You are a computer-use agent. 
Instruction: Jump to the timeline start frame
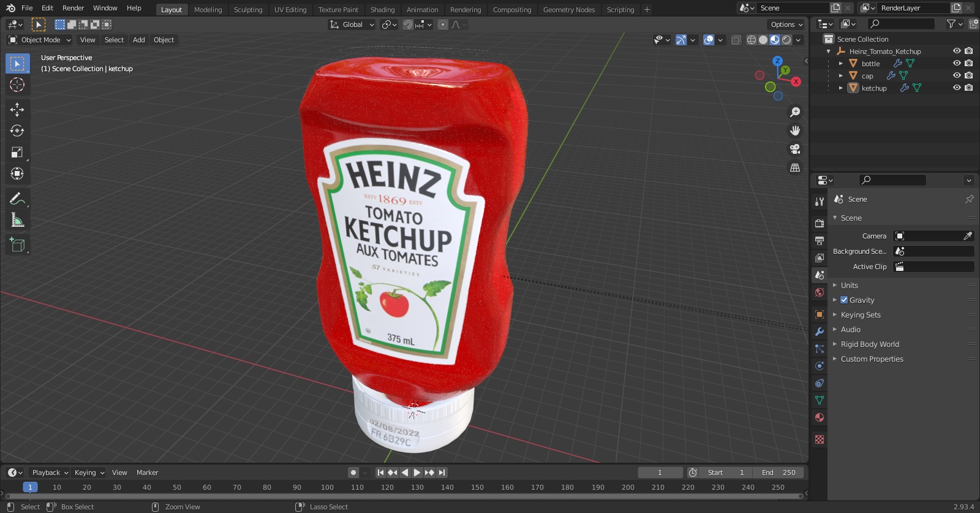tap(380, 473)
